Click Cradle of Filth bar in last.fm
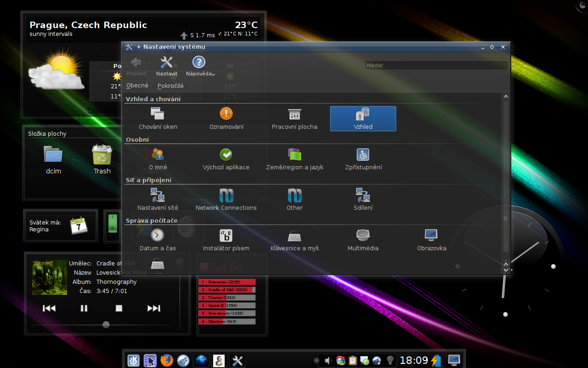 pyautogui.click(x=227, y=290)
